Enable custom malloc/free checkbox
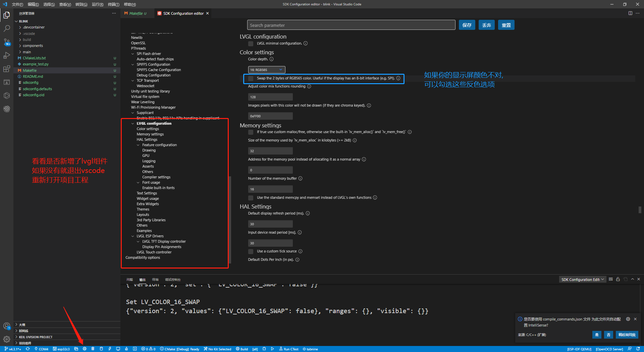Screen dimensions: 644x352 251,132
